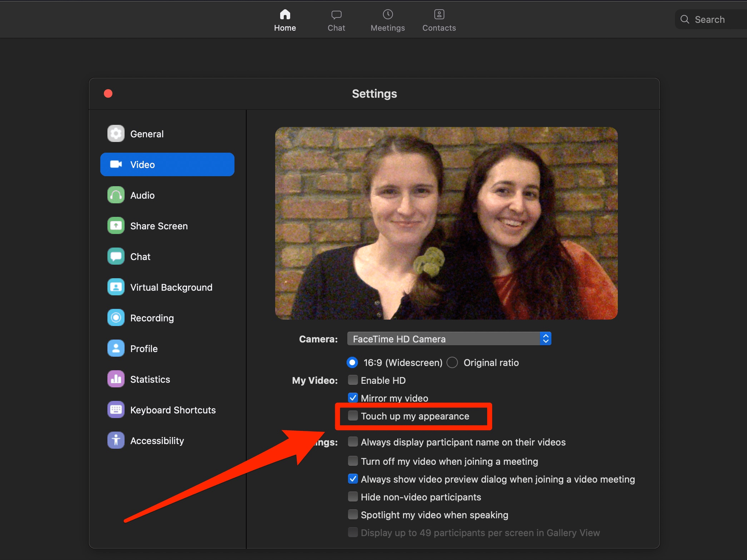Switch to the Meetings tab
This screenshot has width=747, height=560.
click(x=388, y=20)
